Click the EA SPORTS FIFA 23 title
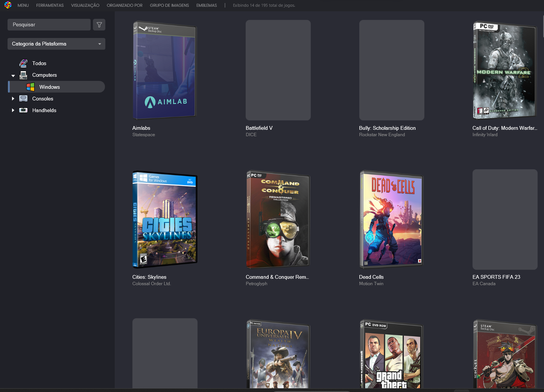This screenshot has width=544, height=392. pyautogui.click(x=496, y=277)
